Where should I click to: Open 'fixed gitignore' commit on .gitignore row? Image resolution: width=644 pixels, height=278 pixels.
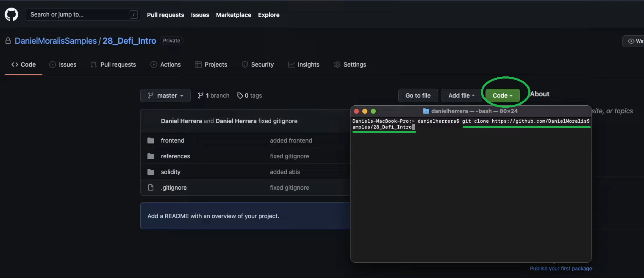[289, 188]
